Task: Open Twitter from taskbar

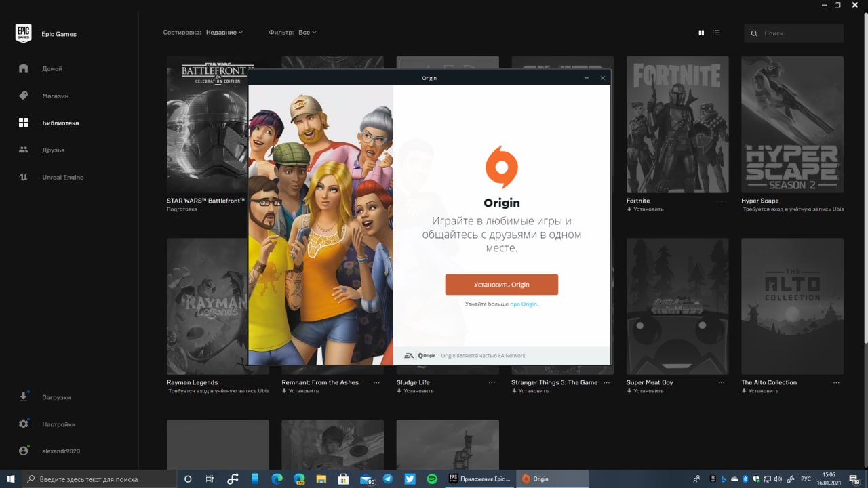Action: (x=410, y=479)
